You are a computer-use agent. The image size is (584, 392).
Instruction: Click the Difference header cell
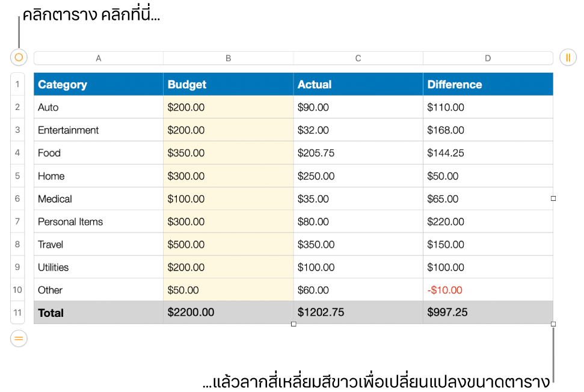pyautogui.click(x=488, y=85)
